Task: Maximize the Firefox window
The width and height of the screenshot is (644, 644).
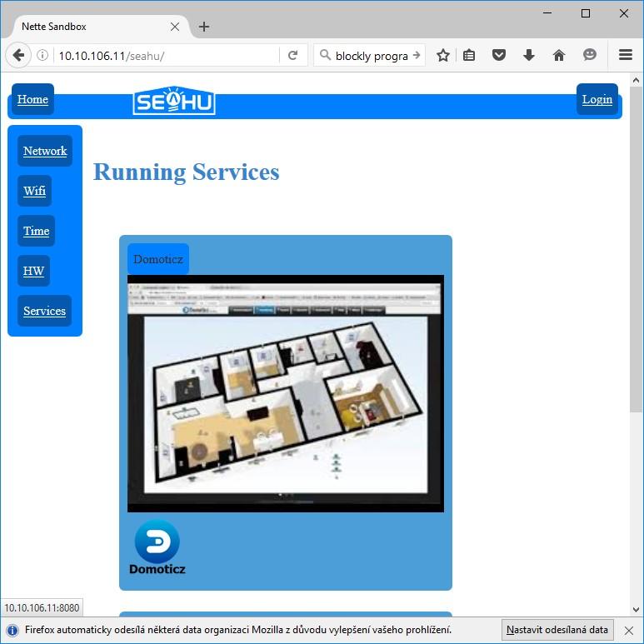Action: [x=586, y=13]
